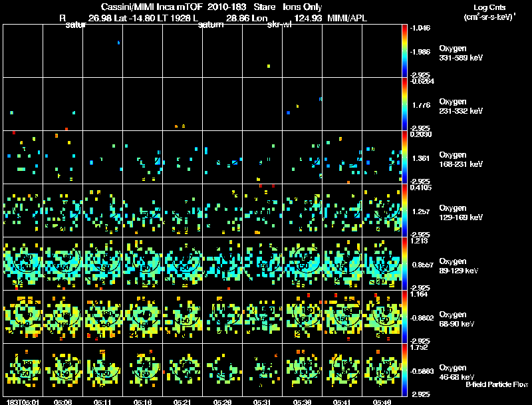Select the Oxygen 168-231 keV channel label
Screen dimensions: 532x405
click(460, 159)
